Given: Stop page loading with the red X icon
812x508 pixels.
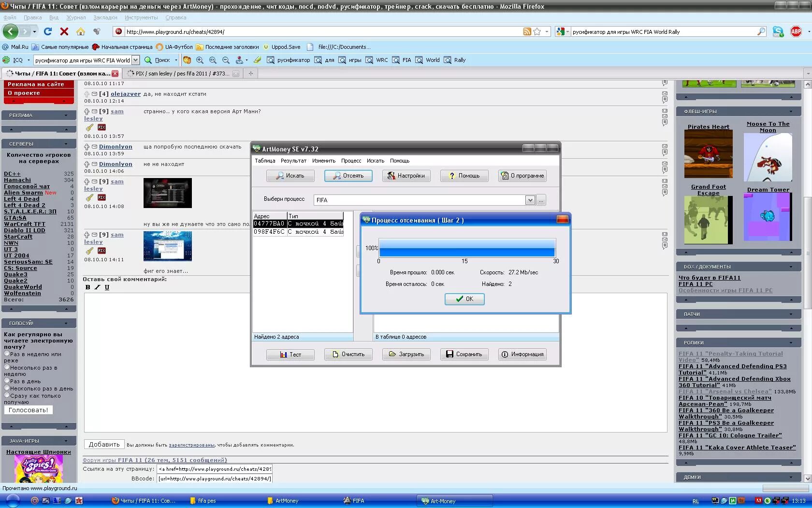Looking at the screenshot, I should pos(64,31).
